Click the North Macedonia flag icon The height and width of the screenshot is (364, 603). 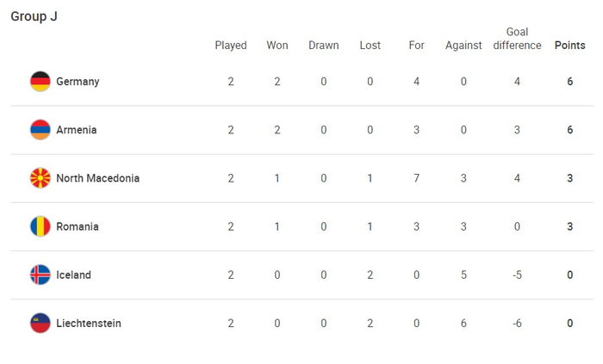pos(40,178)
